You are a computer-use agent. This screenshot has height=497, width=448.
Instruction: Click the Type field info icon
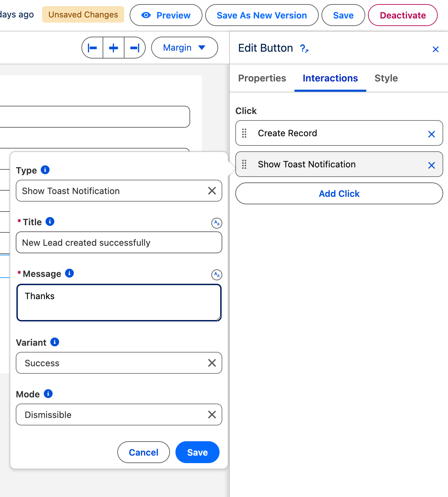click(45, 170)
